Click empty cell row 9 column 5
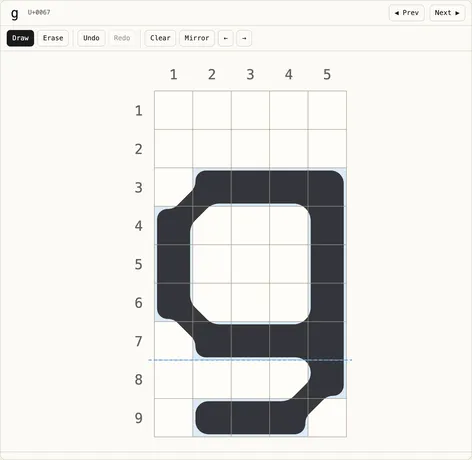The image size is (472, 460). pos(327,417)
